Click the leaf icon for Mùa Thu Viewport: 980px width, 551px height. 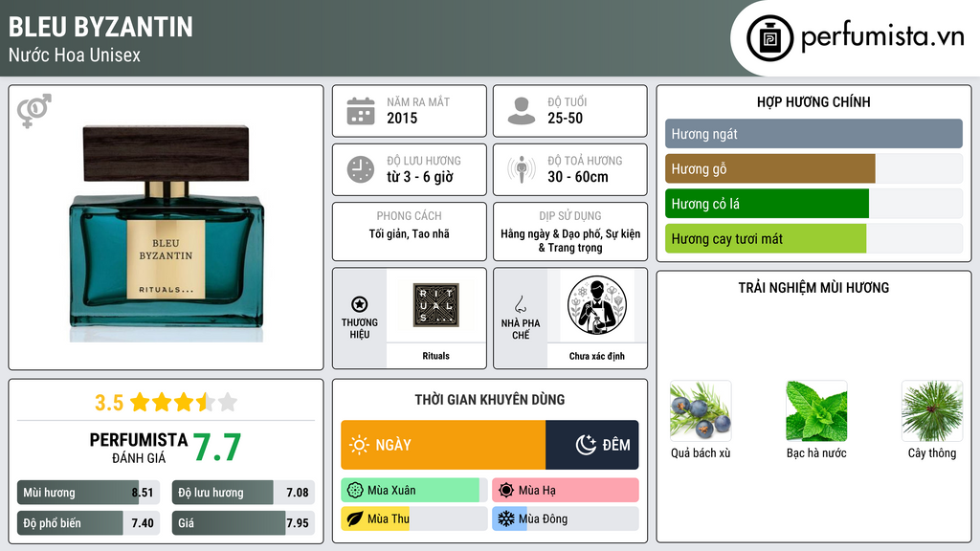tap(355, 518)
